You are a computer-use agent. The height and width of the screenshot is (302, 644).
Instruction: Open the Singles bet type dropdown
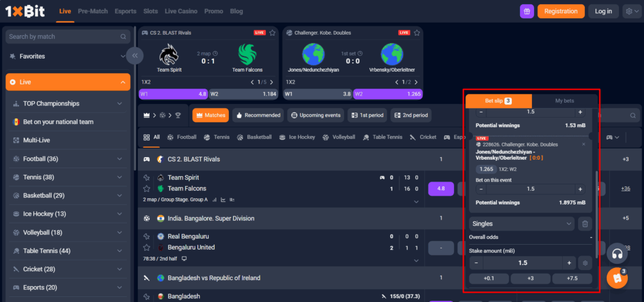pyautogui.click(x=521, y=224)
